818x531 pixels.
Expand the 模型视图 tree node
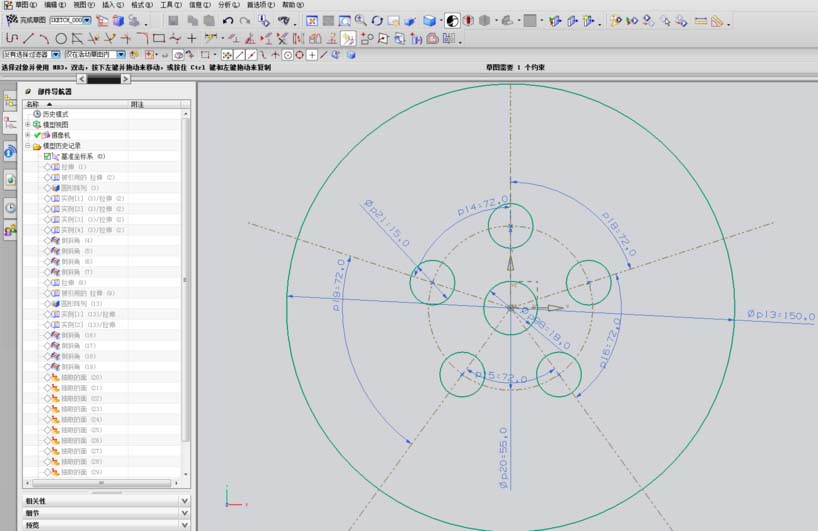coord(28,125)
